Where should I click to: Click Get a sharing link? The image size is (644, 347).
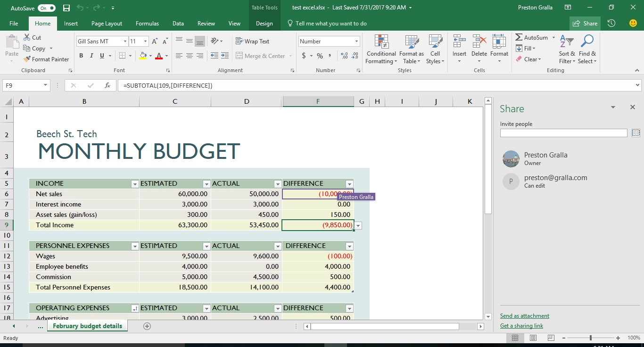[x=521, y=326]
